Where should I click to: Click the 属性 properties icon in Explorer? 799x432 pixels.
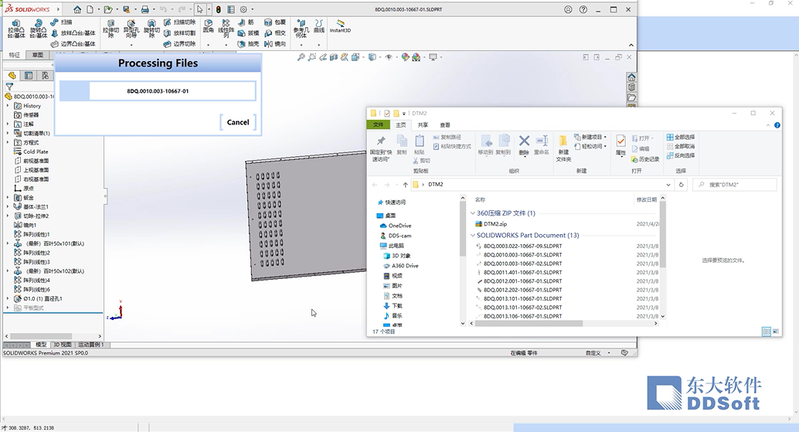pyautogui.click(x=621, y=142)
